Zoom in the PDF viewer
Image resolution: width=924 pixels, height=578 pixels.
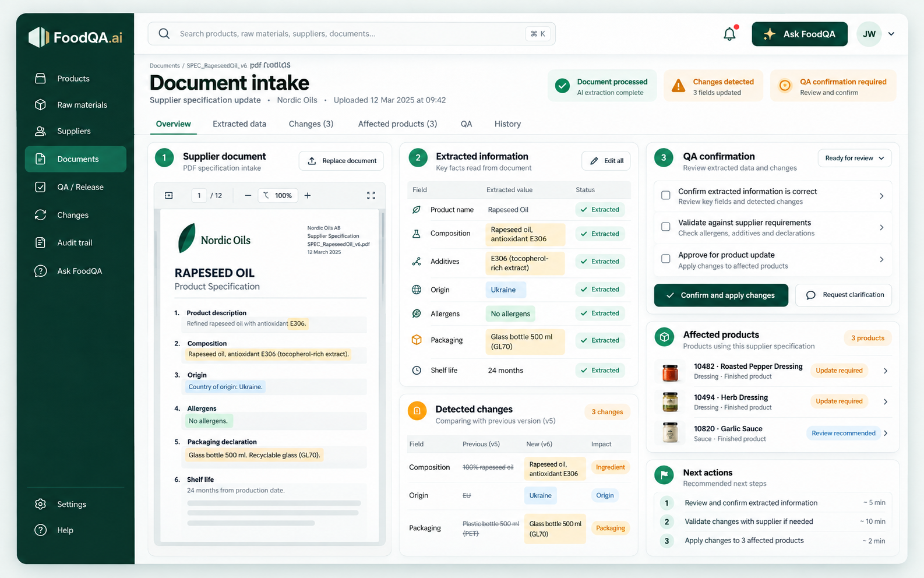click(x=308, y=196)
